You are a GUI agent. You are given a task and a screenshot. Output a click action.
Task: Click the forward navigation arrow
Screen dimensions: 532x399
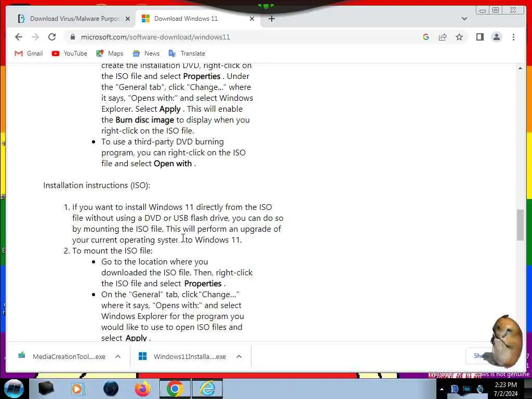[x=35, y=37]
